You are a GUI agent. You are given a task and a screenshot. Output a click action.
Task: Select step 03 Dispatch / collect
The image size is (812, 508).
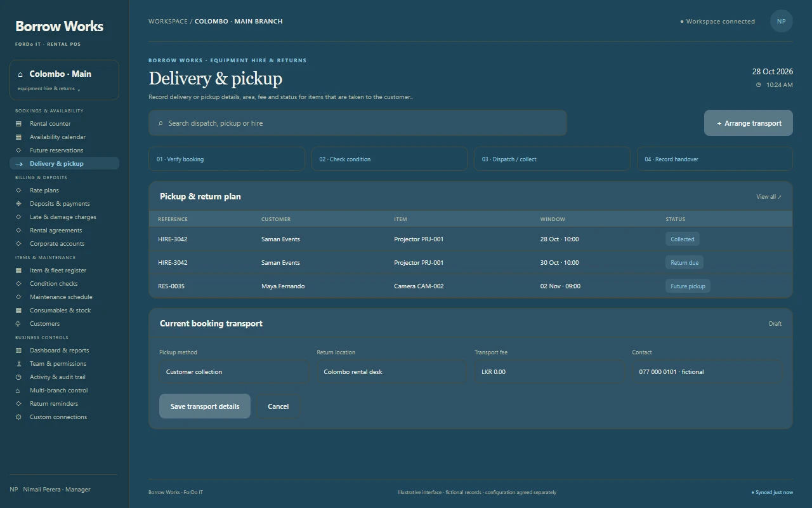click(x=552, y=159)
